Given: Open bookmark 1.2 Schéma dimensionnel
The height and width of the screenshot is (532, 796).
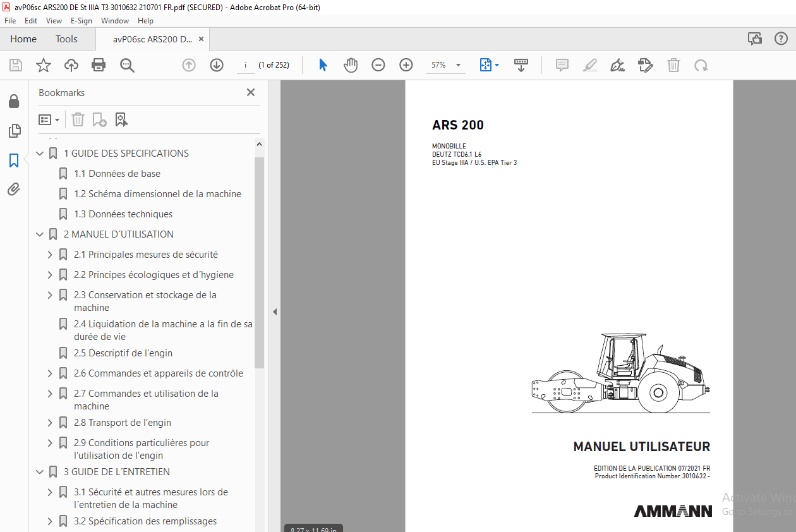Looking at the screenshot, I should click(x=158, y=194).
